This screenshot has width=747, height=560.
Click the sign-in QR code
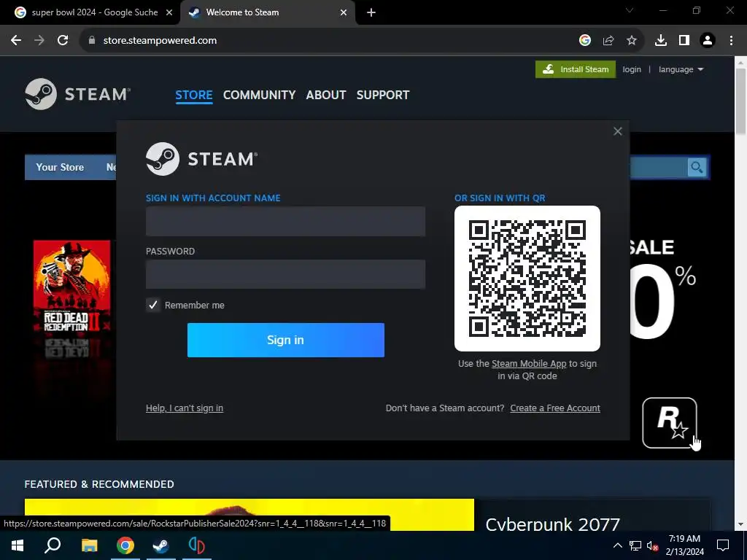pos(527,279)
